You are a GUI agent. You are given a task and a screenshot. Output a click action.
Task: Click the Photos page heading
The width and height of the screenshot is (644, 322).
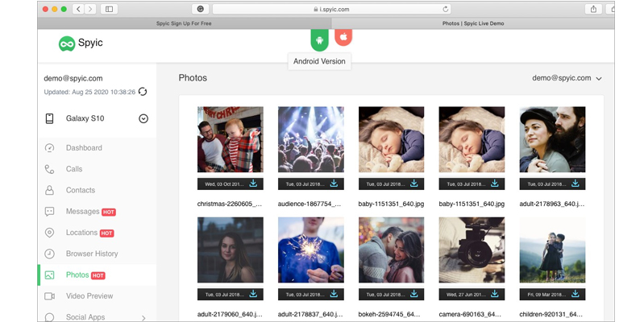[x=193, y=78]
